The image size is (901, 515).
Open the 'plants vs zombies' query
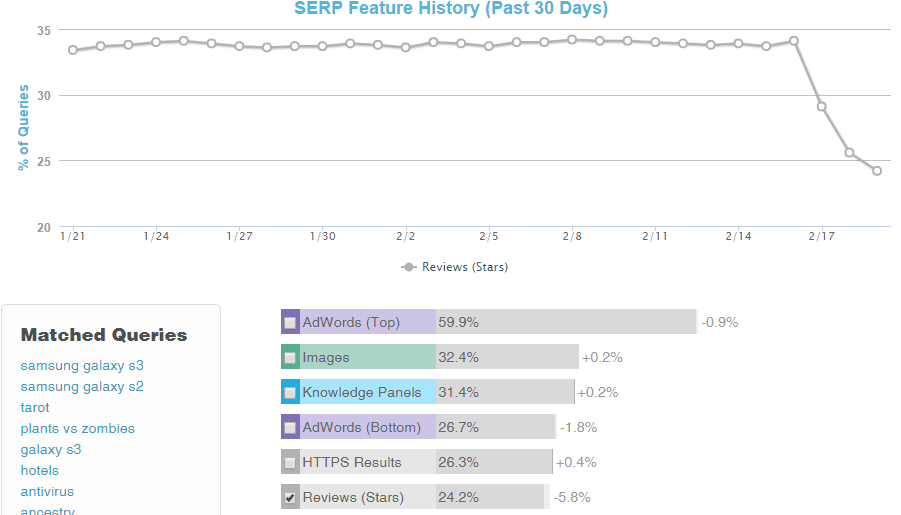tap(77, 429)
